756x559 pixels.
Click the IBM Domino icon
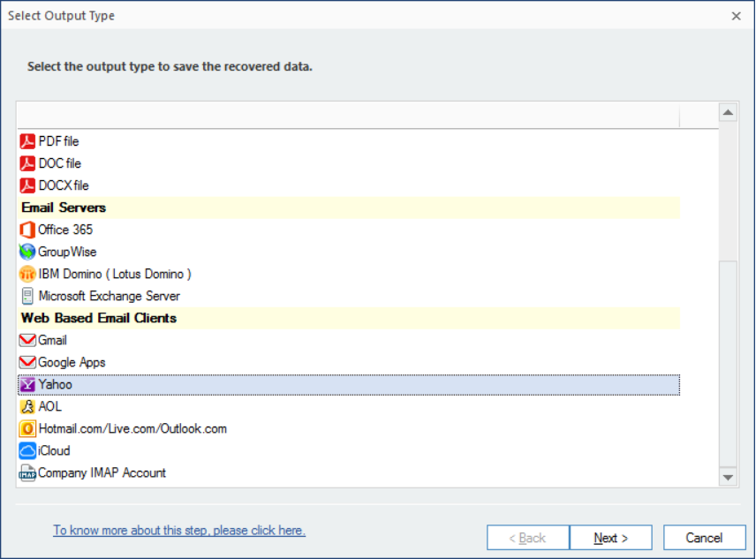[27, 274]
